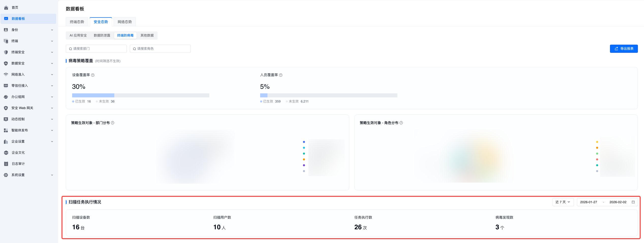Select the 其他数据 sub-tab
Image resolution: width=644 pixels, height=243 pixels.
pyautogui.click(x=147, y=36)
